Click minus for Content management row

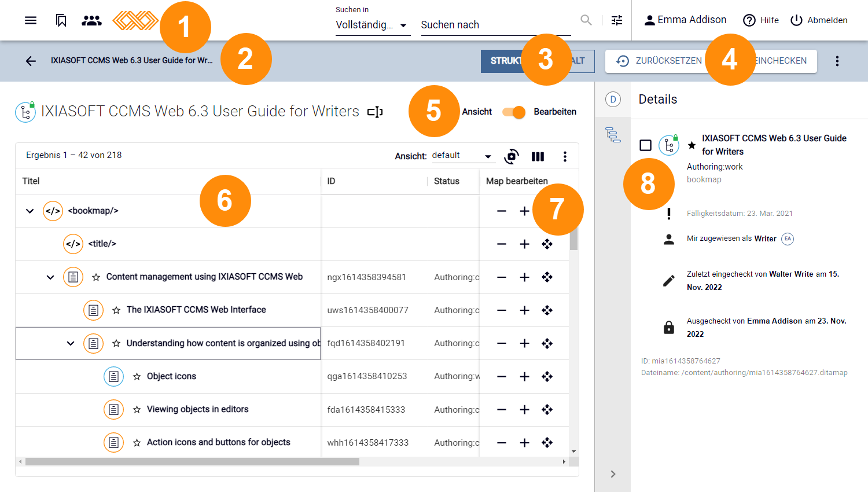tap(502, 277)
